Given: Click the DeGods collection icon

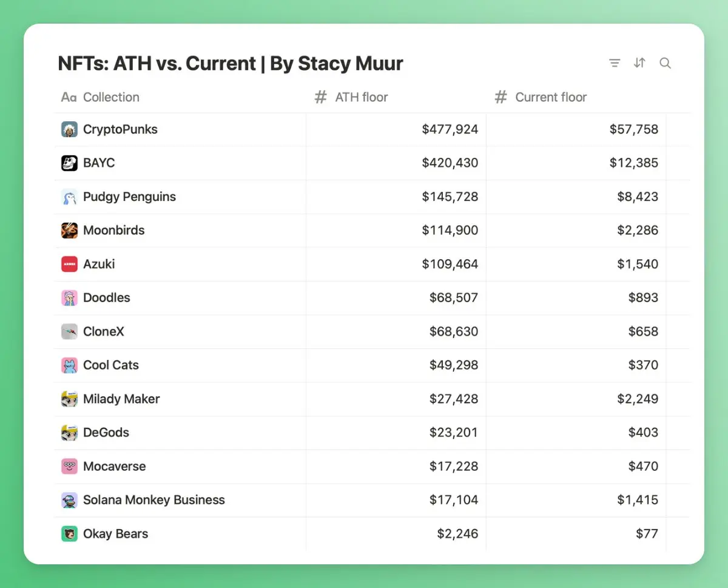Looking at the screenshot, I should tap(69, 432).
